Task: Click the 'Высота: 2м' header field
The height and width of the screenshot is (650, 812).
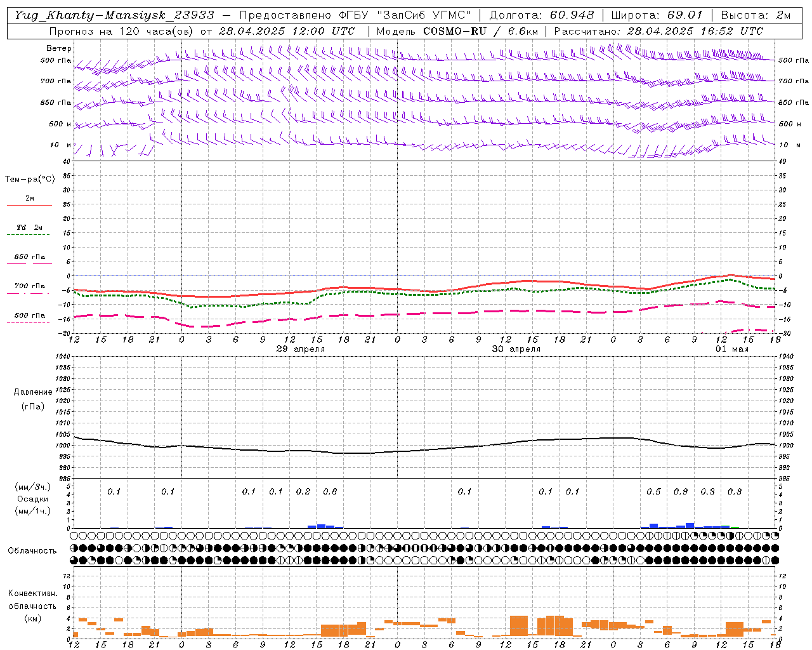Action: point(756,15)
